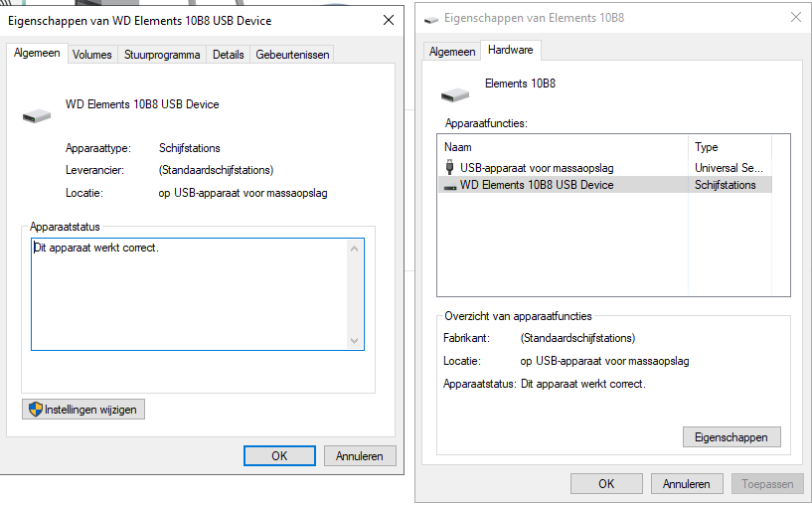
Task: Click the WD Elements drive icon in left dialog
Action: click(35, 115)
